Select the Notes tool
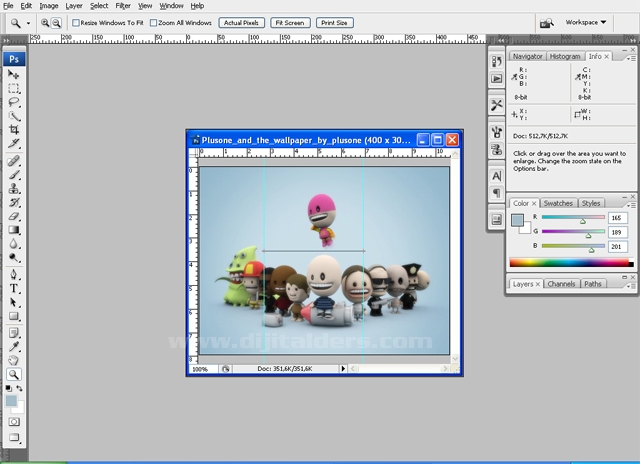The height and width of the screenshot is (464, 640). point(13,333)
